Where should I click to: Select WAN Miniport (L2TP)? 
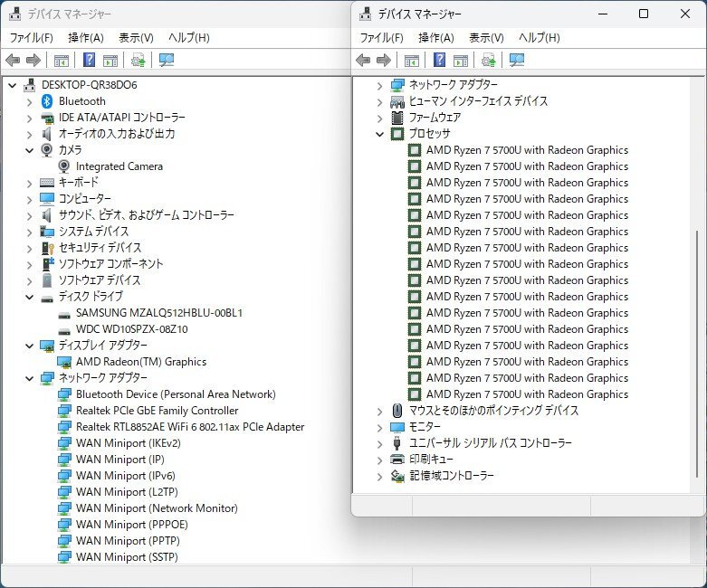[127, 491]
